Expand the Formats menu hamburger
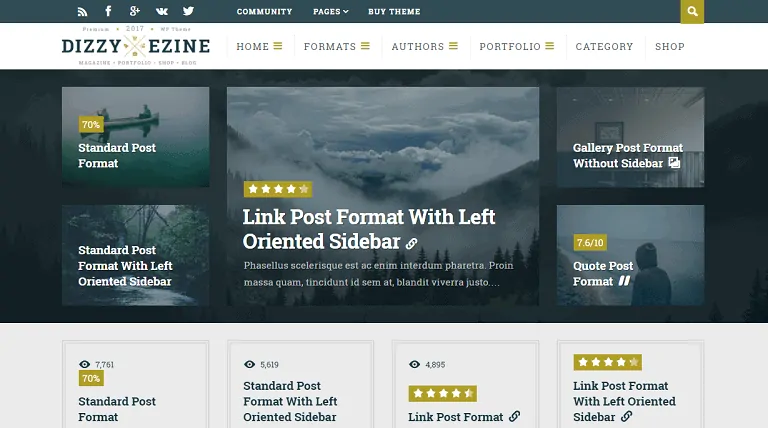The height and width of the screenshot is (428, 768). [365, 46]
